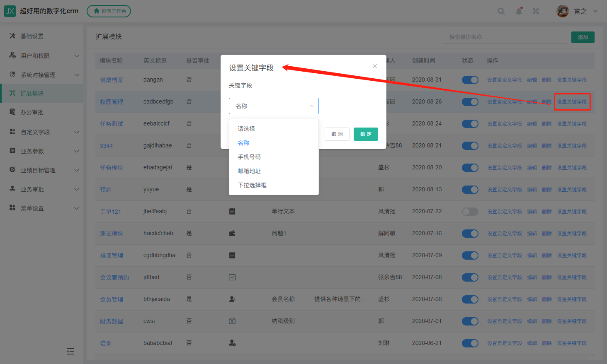Toggle the status switch for 任务测试
Image resolution: width=607 pixels, height=364 pixels.
coord(470,124)
